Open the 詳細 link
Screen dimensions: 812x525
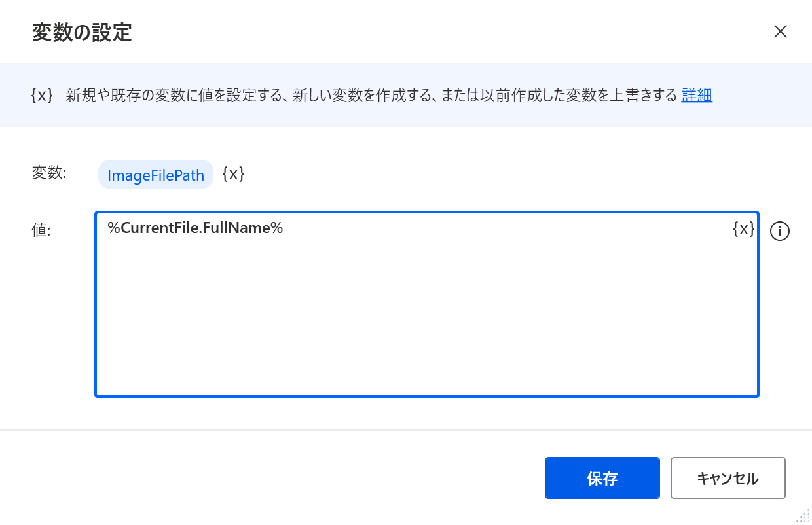point(697,95)
